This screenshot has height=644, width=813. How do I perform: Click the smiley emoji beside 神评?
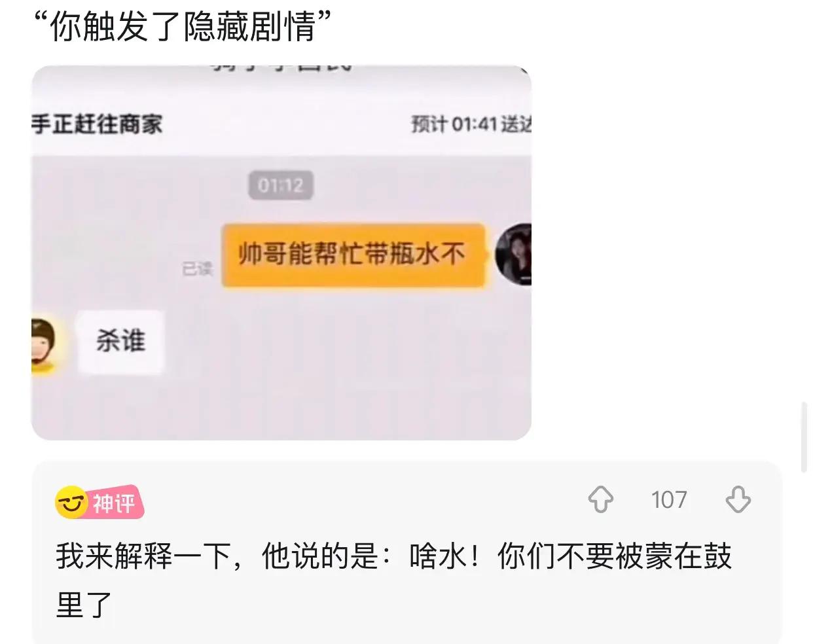pos(70,503)
